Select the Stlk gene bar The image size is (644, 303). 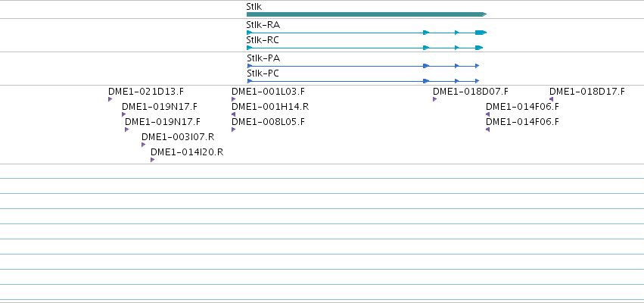(366, 14)
